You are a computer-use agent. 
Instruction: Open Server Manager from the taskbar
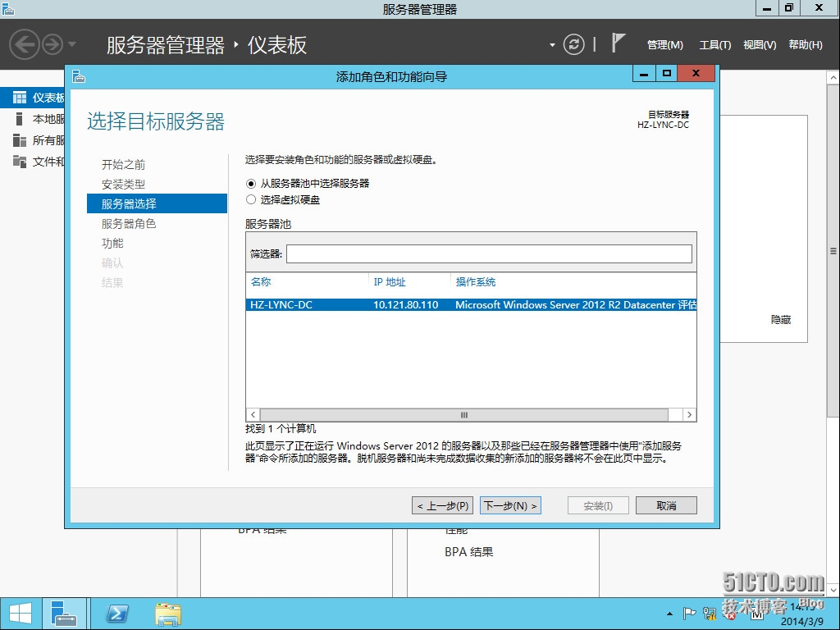pos(64,614)
